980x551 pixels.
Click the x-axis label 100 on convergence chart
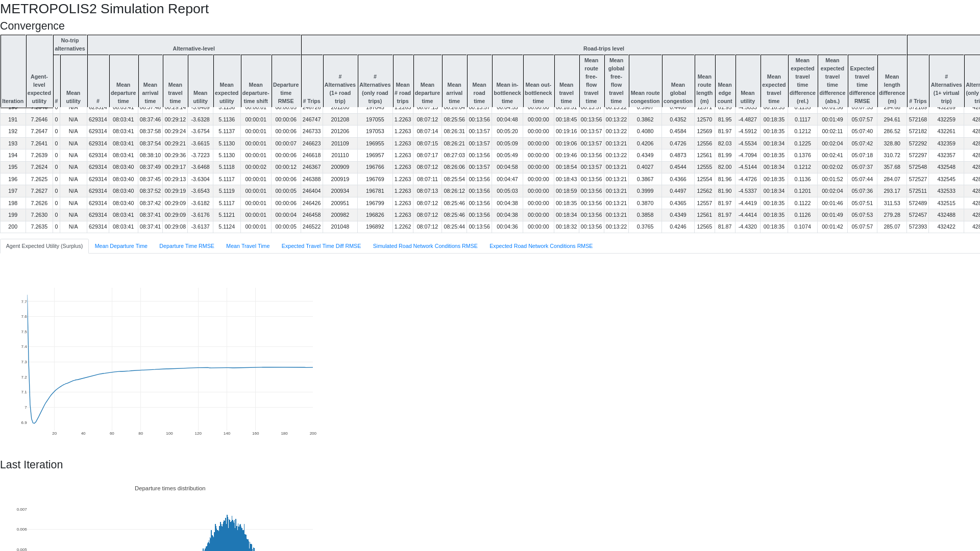tap(169, 433)
